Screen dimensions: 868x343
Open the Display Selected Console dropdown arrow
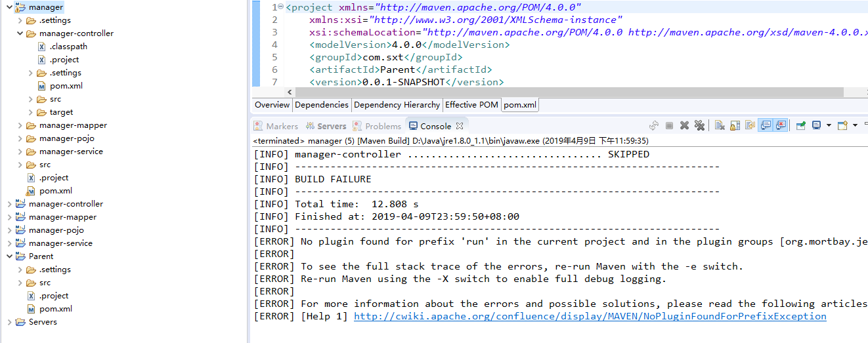pyautogui.click(x=829, y=125)
